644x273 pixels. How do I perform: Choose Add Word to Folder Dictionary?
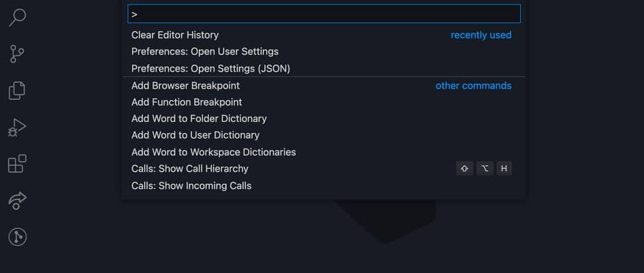pos(199,119)
